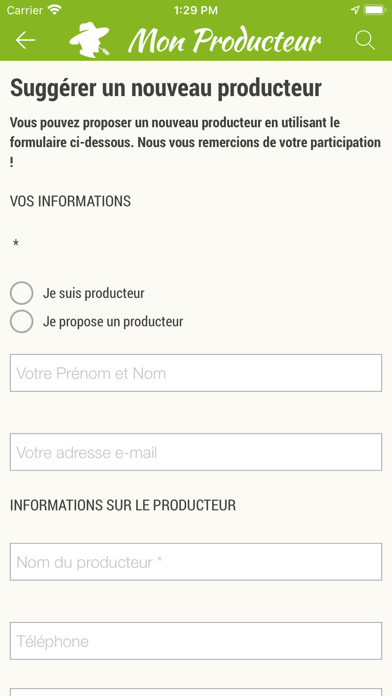392x696 pixels.
Task: Tap the Carrier label in status bar
Action: pos(24,10)
